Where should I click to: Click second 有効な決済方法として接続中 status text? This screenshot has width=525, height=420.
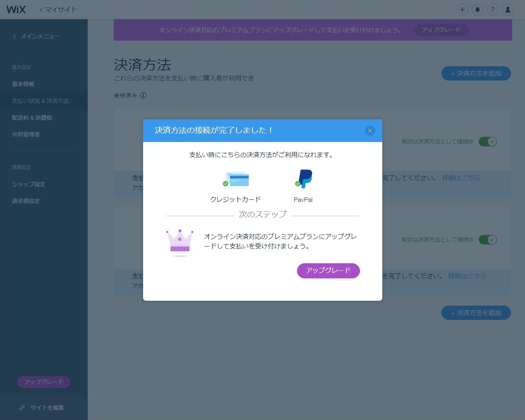pos(437,240)
